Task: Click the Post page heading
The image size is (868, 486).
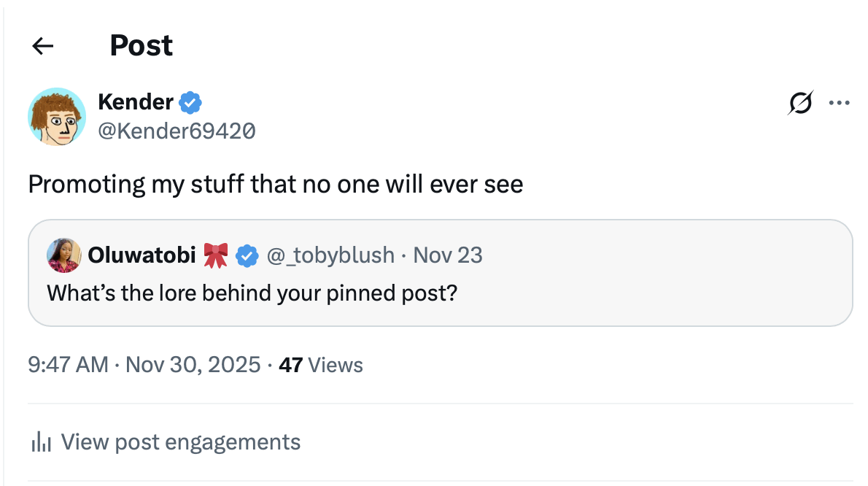Action: pyautogui.click(x=141, y=46)
